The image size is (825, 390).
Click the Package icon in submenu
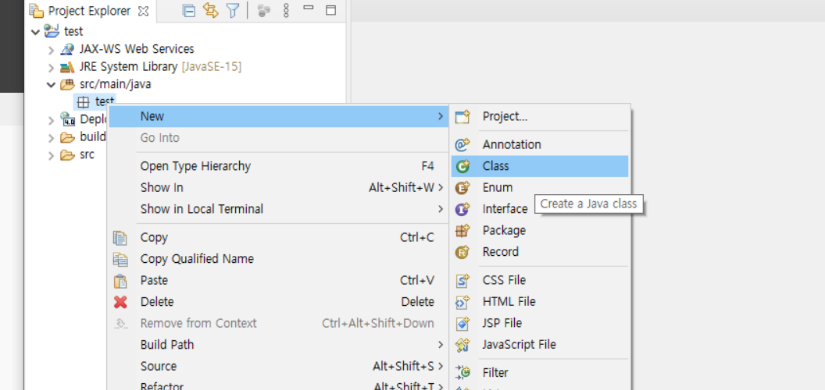pos(462,231)
